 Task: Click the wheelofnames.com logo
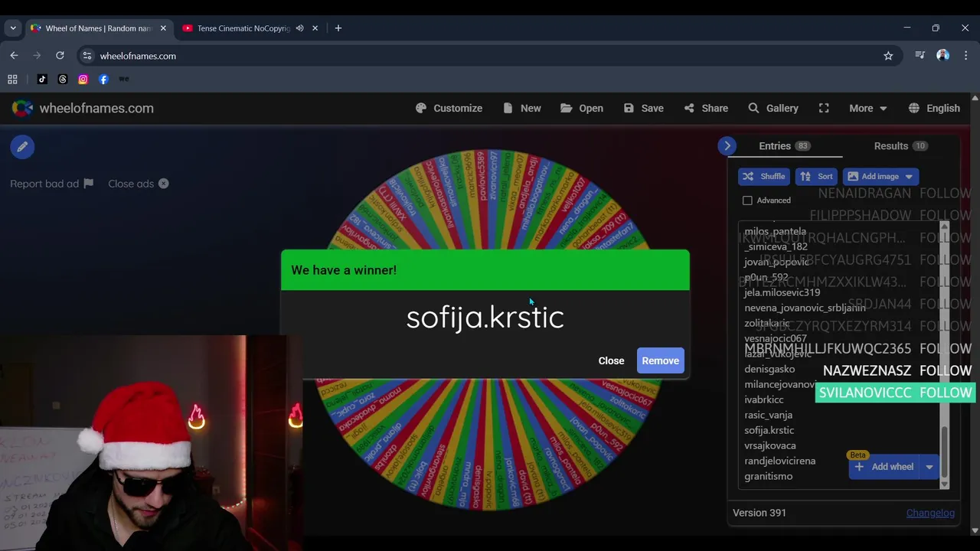(x=83, y=108)
